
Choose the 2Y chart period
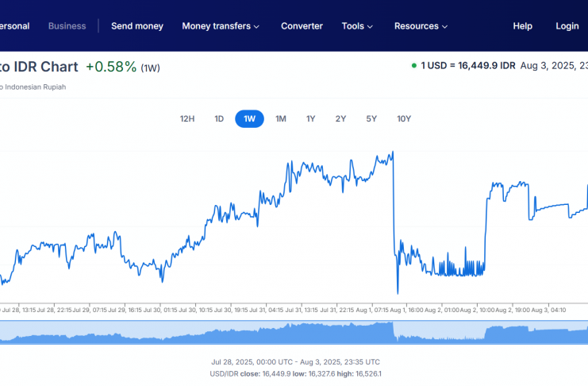[340, 119]
